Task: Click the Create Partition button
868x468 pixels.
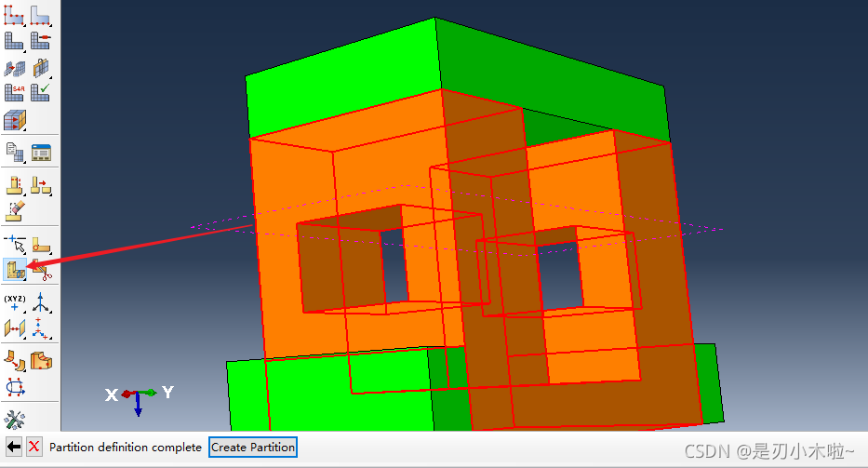Action: 253,448
